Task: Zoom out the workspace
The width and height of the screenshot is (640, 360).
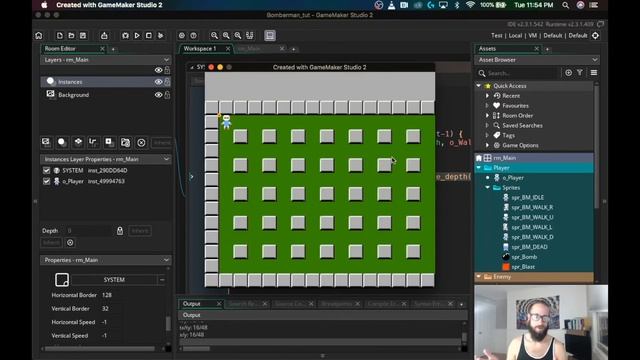Action: 214,36
